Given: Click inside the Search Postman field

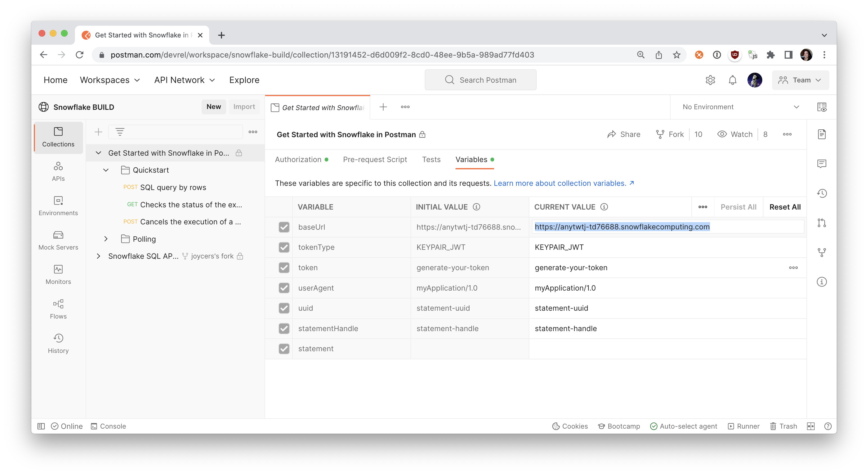Looking at the screenshot, I should pos(481,80).
